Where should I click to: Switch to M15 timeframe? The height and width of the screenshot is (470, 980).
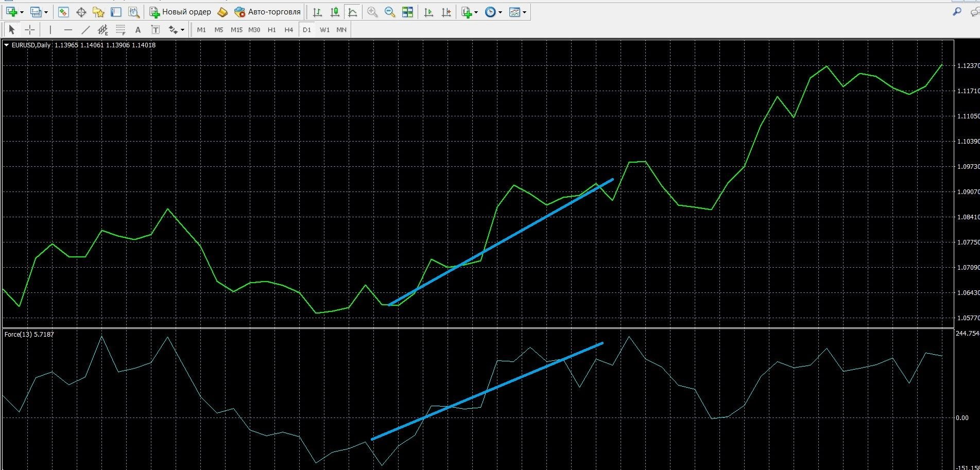point(236,30)
